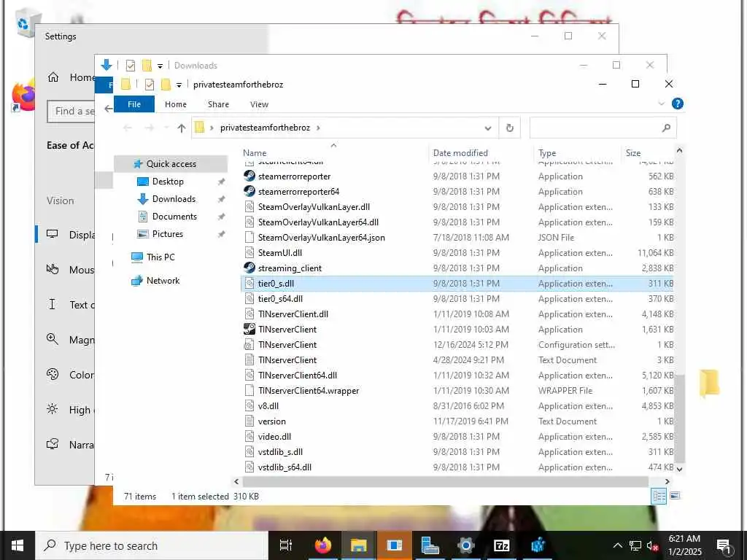Click the Home icon in Settings window

coord(53,77)
